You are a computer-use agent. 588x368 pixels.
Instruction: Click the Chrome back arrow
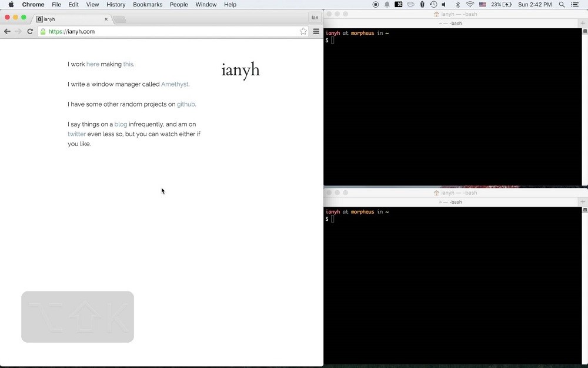point(7,32)
